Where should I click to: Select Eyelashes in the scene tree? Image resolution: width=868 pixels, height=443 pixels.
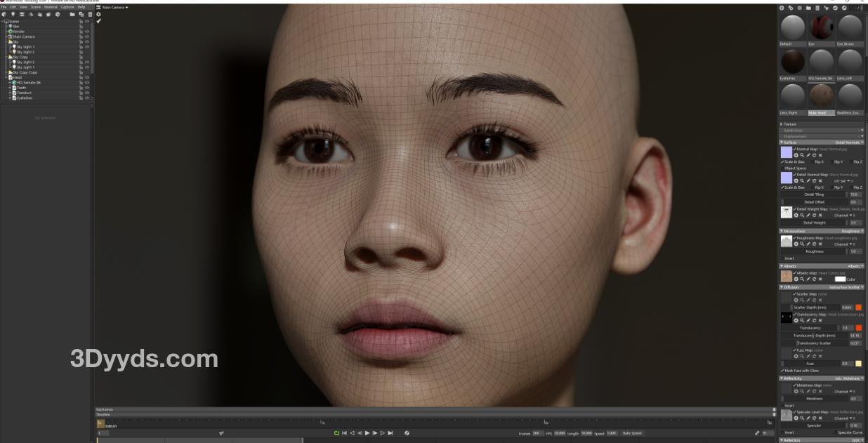25,98
